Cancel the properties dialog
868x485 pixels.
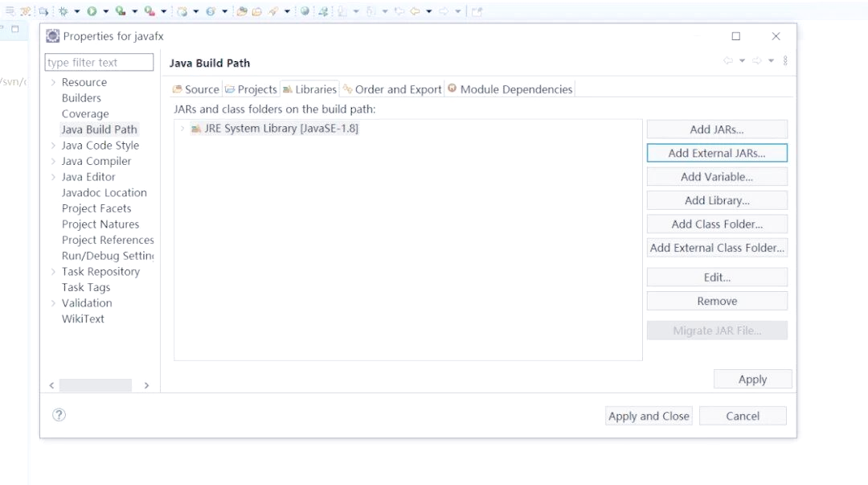pyautogui.click(x=743, y=416)
